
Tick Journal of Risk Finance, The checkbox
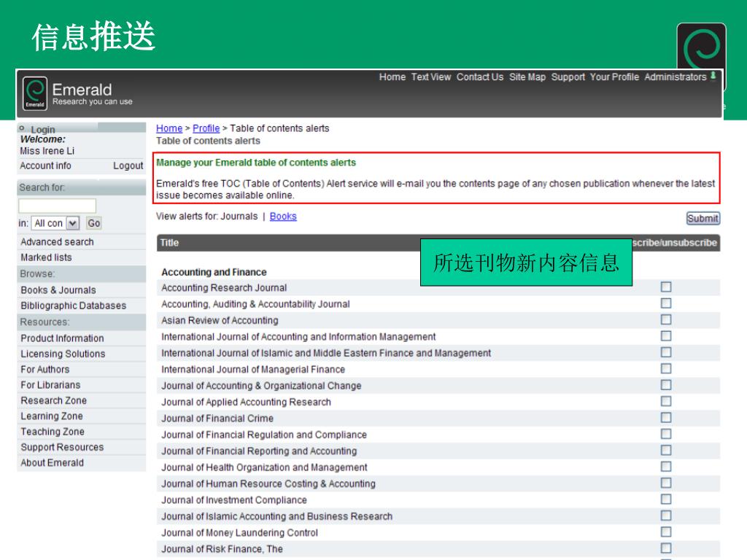666,548
